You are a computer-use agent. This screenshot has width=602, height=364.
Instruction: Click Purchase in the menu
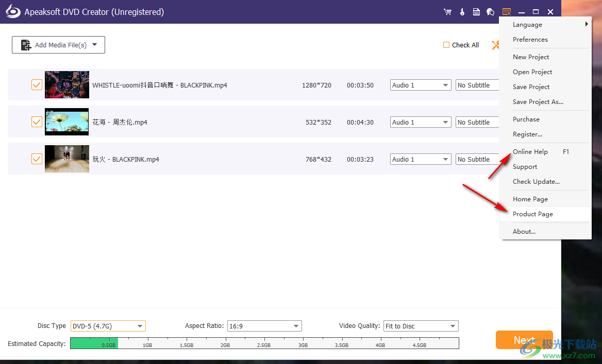click(x=545, y=119)
